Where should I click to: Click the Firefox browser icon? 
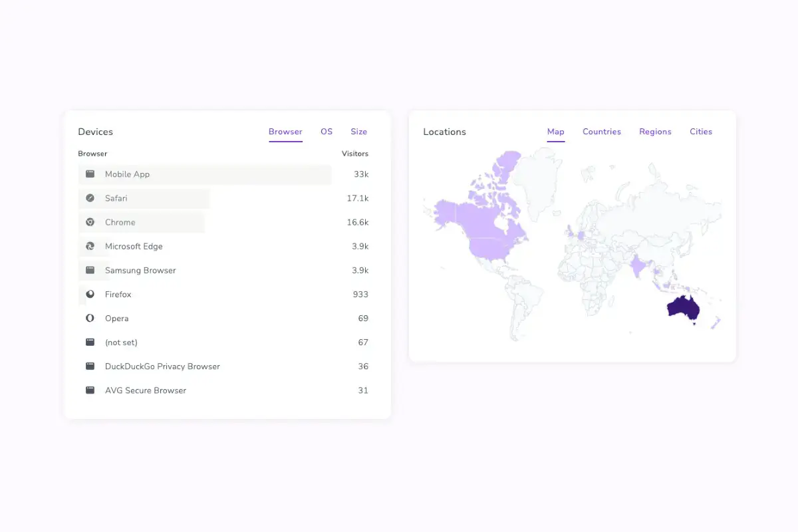[90, 294]
